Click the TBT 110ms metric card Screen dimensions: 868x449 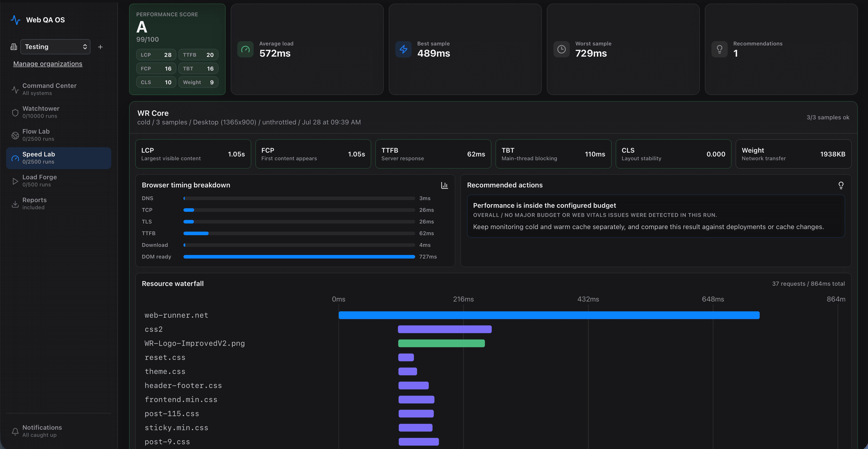click(x=553, y=154)
